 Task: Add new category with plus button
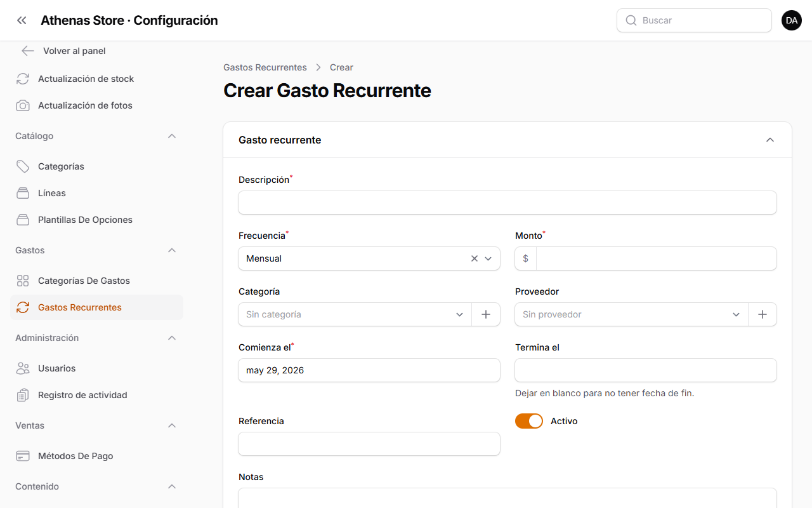click(x=486, y=314)
